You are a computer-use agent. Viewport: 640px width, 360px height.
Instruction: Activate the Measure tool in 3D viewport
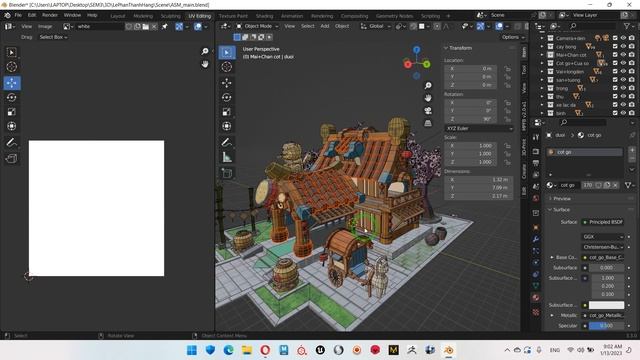coord(227,157)
